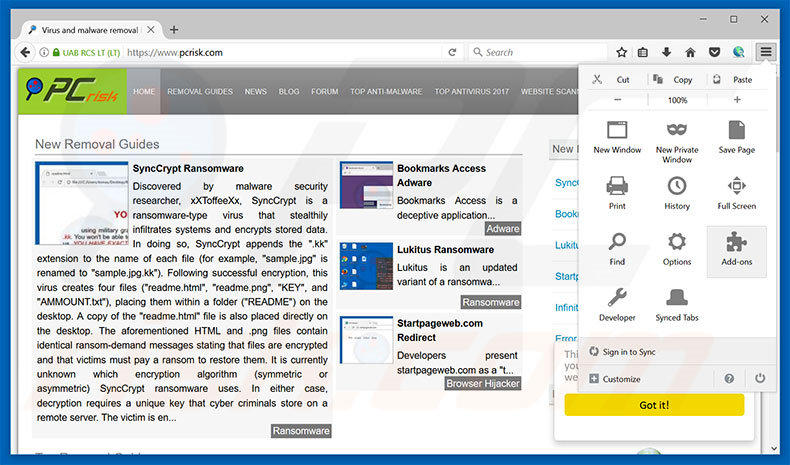
Task: Click the exit power icon
Action: [x=760, y=378]
